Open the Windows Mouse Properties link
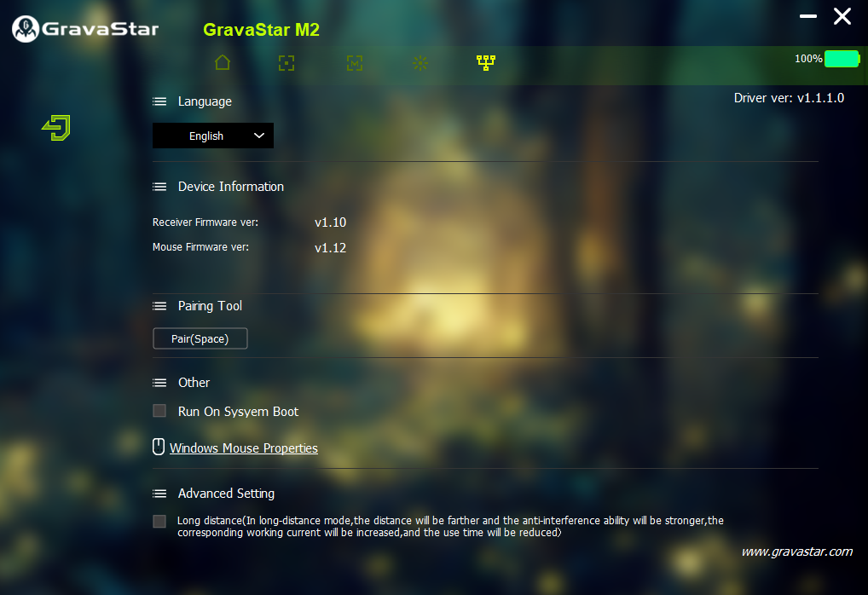 coord(244,448)
